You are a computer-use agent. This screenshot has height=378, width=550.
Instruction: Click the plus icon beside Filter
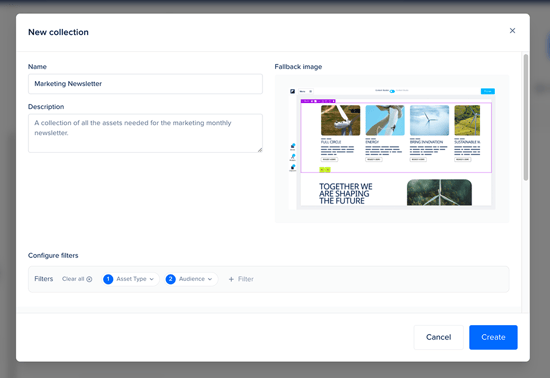[231, 279]
